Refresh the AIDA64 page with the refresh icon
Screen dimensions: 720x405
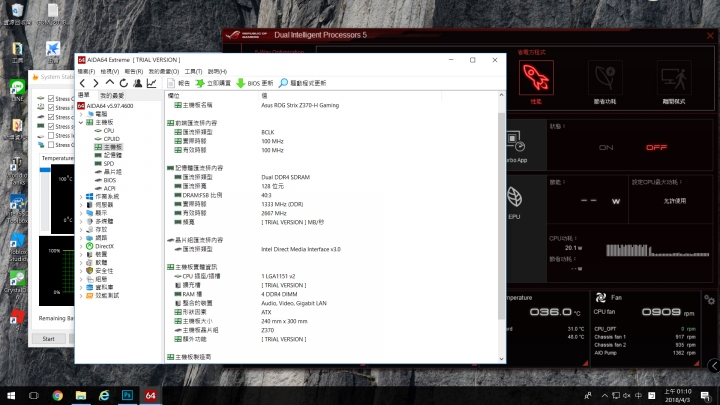pyautogui.click(x=124, y=83)
